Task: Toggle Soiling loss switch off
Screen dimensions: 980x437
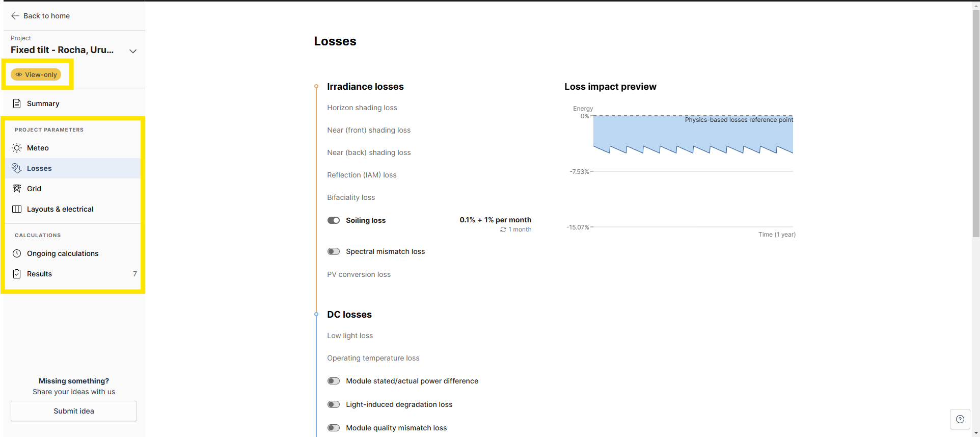Action: (x=334, y=220)
